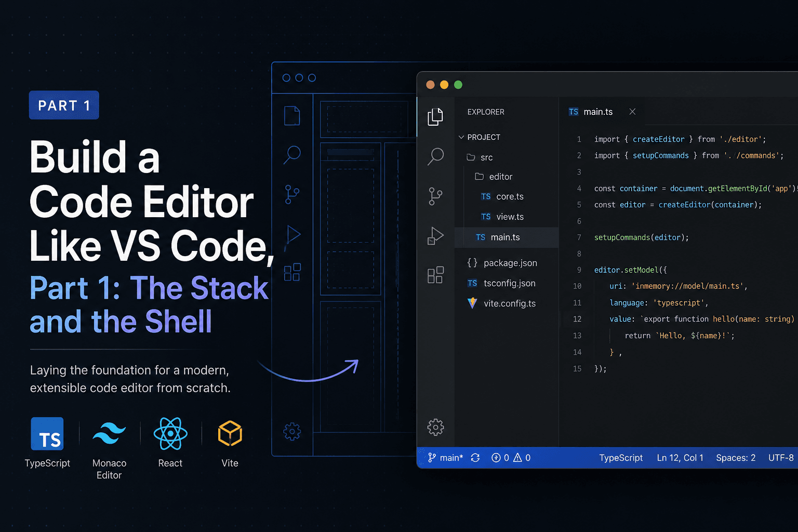The height and width of the screenshot is (532, 798).
Task: Click the 'typescript' string on line 11
Action: click(x=679, y=303)
